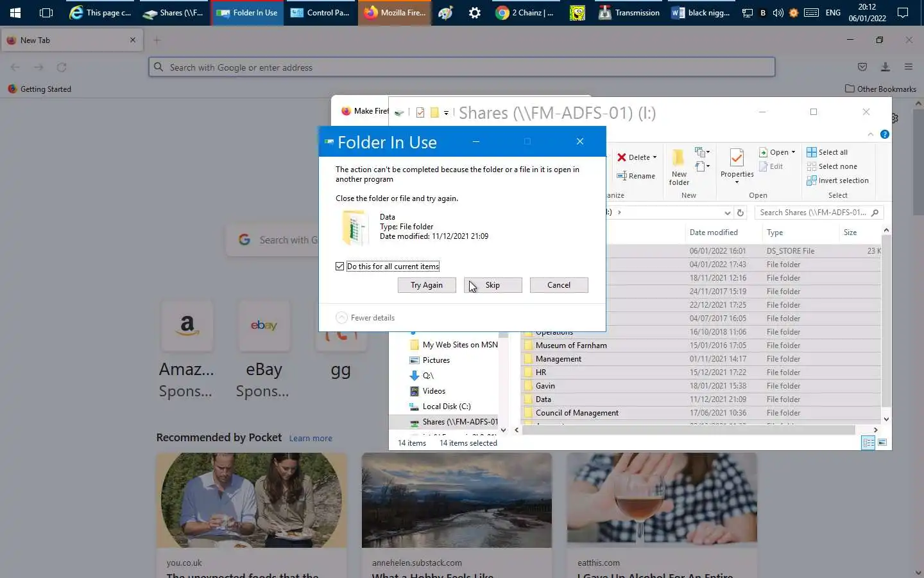Viewport: 924px width, 578px height.
Task: Open the Settings gear on the taskbar
Action: coord(475,12)
